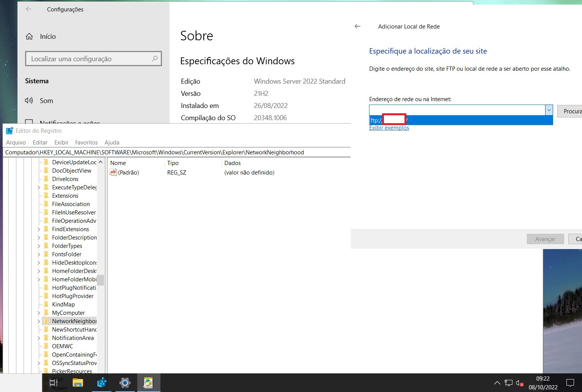The image size is (582, 392).
Task: Open Add Network Location wizard taskbar icon
Action: coord(148,382)
